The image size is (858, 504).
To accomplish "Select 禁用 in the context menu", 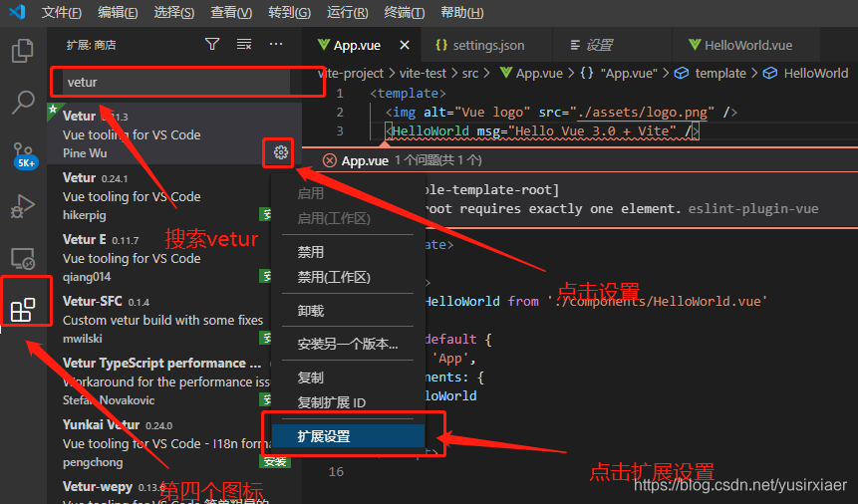I will (348, 252).
